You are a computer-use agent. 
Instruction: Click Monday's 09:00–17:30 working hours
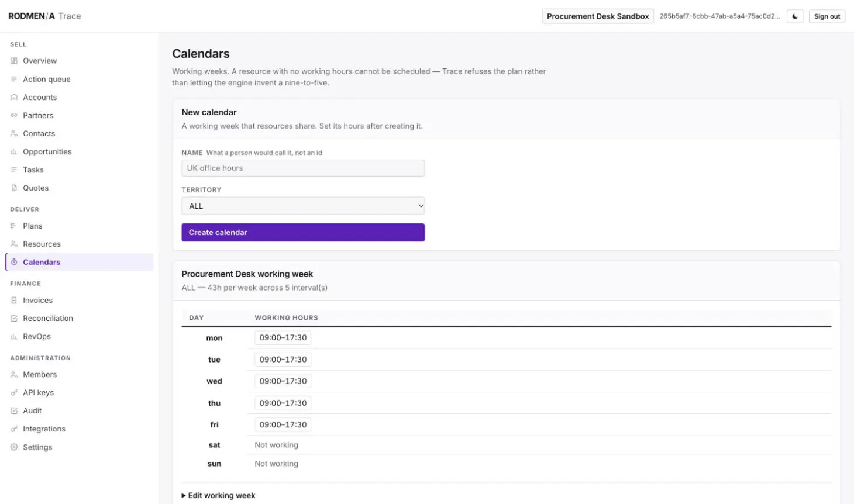click(283, 338)
